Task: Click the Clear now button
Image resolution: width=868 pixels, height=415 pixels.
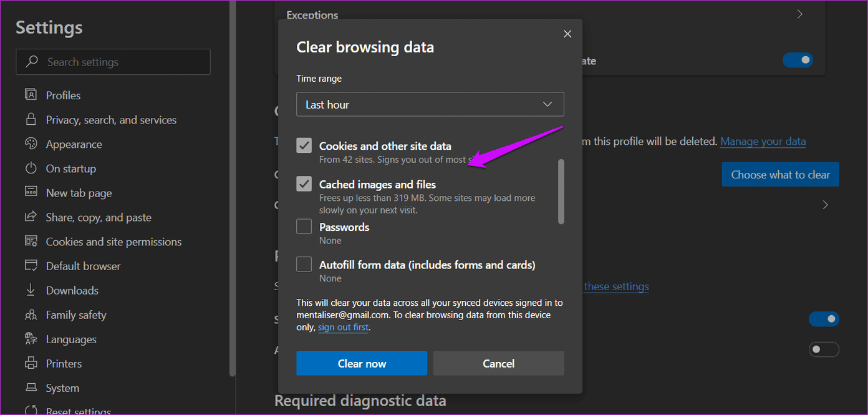Action: pyautogui.click(x=362, y=363)
